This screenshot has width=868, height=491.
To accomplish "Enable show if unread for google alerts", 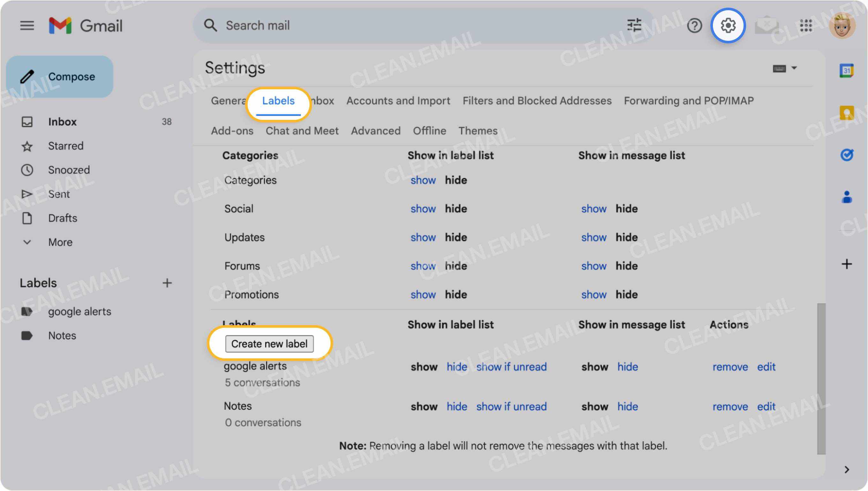I will coord(512,367).
